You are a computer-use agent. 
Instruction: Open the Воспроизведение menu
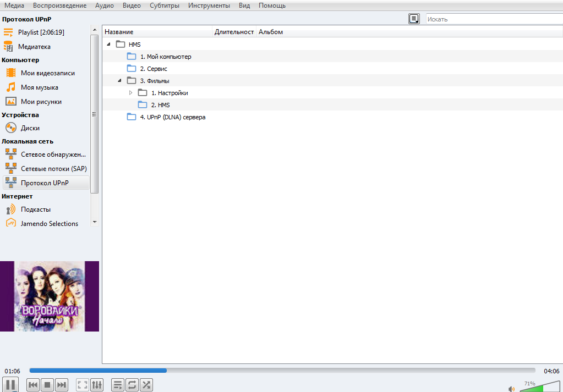[x=59, y=5]
